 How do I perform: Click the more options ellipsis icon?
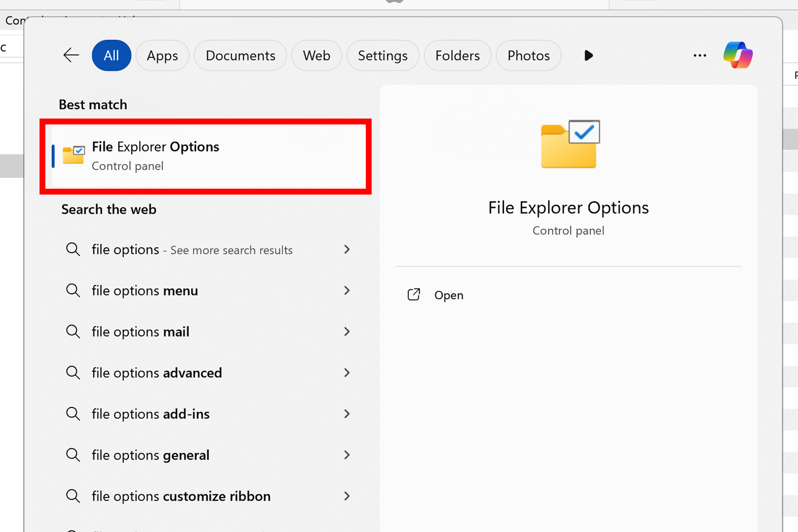tap(700, 55)
